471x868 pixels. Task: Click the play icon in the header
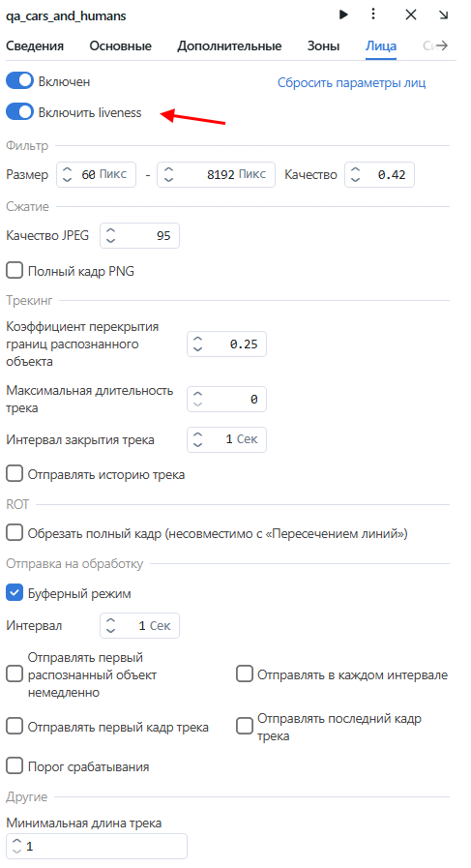343,15
